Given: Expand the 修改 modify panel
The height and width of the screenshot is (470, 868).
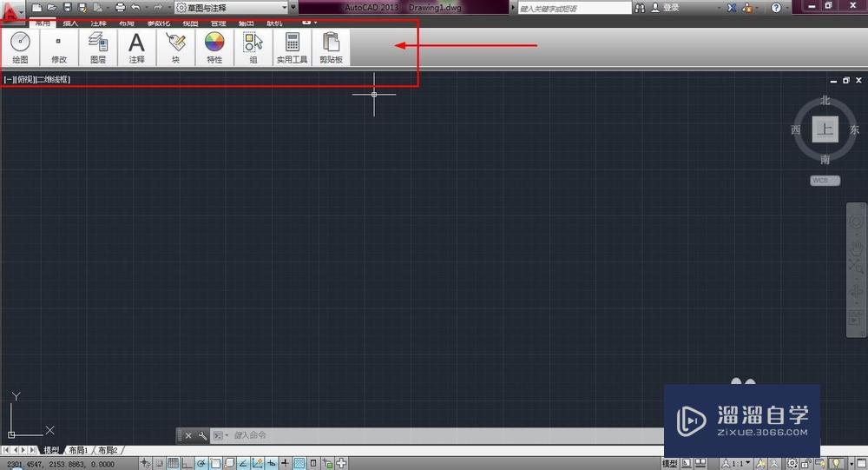Looking at the screenshot, I should (59, 48).
